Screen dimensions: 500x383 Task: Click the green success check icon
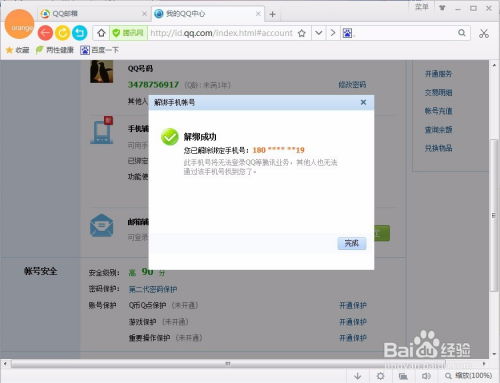click(170, 137)
